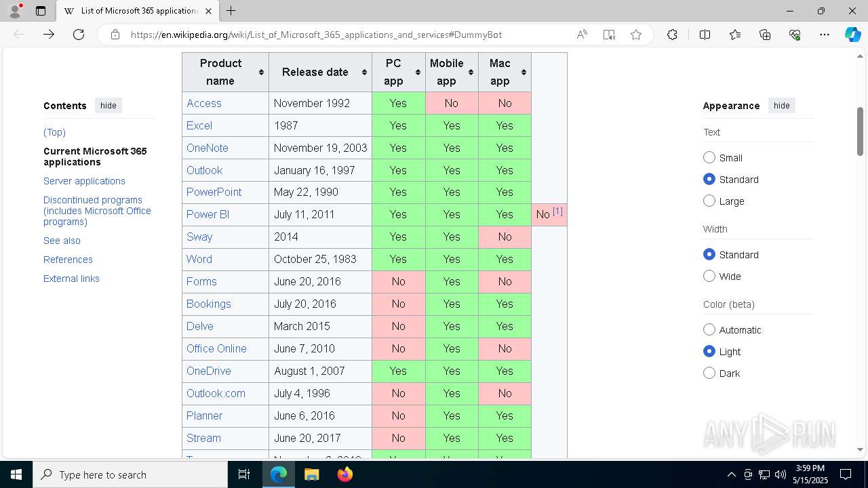Open Windows Start menu
The image size is (868, 488).
click(16, 474)
